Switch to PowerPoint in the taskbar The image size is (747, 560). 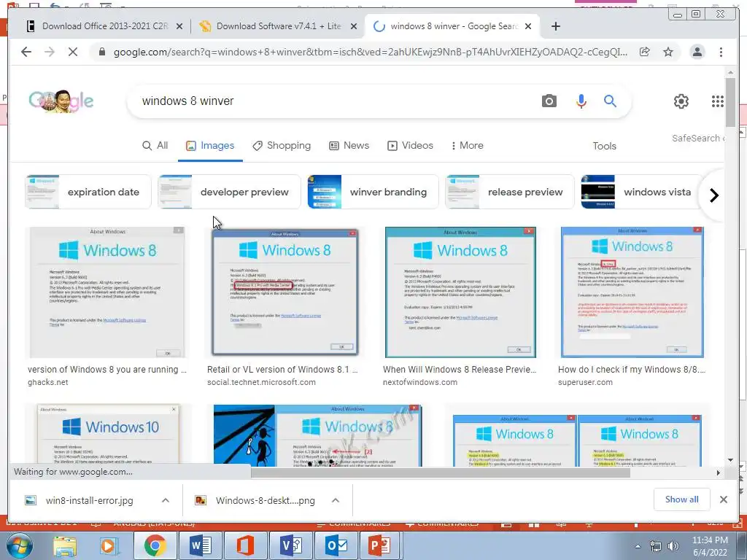tap(380, 545)
